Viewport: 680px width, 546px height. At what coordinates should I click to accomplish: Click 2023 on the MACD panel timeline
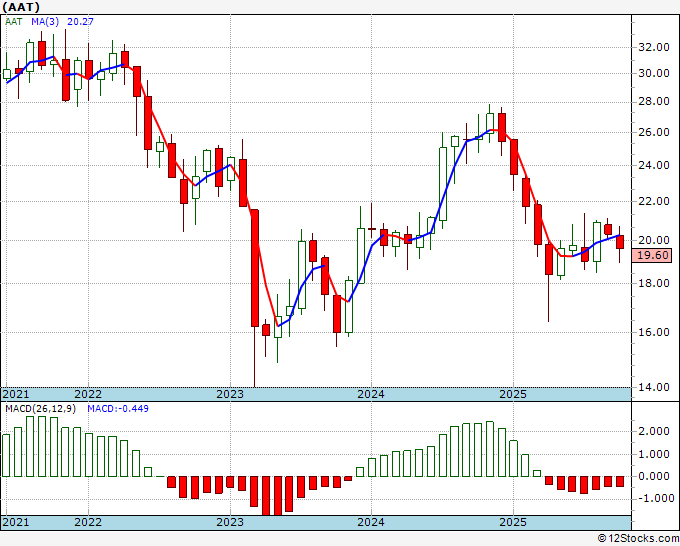tap(230, 522)
